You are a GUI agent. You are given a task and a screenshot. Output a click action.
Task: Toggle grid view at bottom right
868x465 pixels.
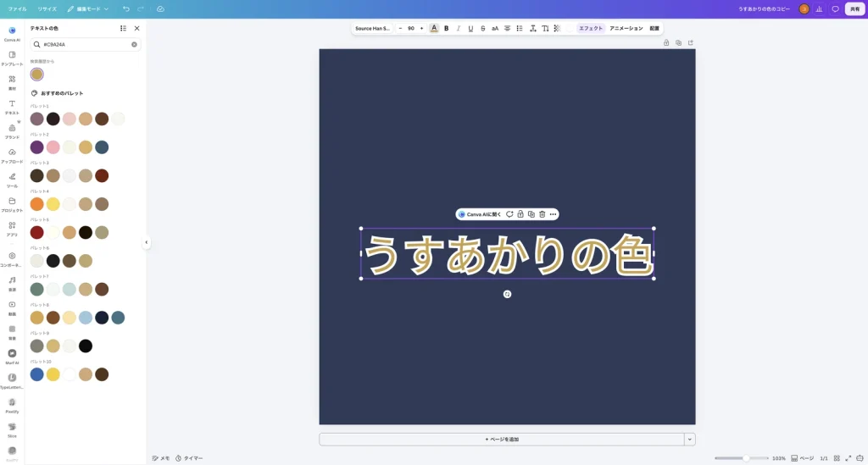[837, 458]
